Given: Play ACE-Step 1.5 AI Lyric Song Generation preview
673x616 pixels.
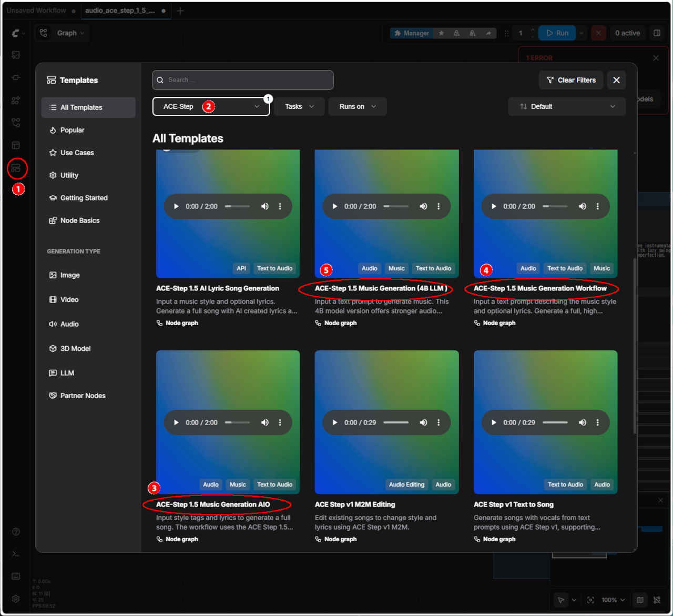Looking at the screenshot, I should (x=176, y=206).
